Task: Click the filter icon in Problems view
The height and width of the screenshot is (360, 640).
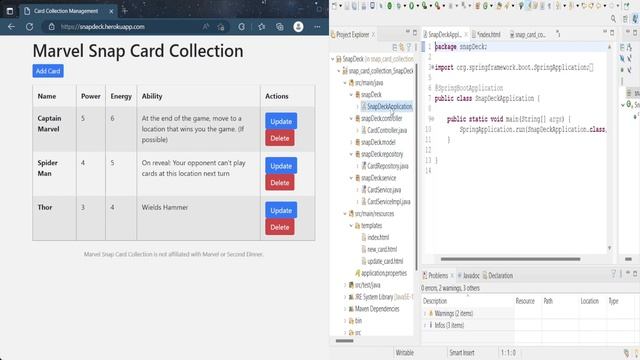Action: click(613, 274)
